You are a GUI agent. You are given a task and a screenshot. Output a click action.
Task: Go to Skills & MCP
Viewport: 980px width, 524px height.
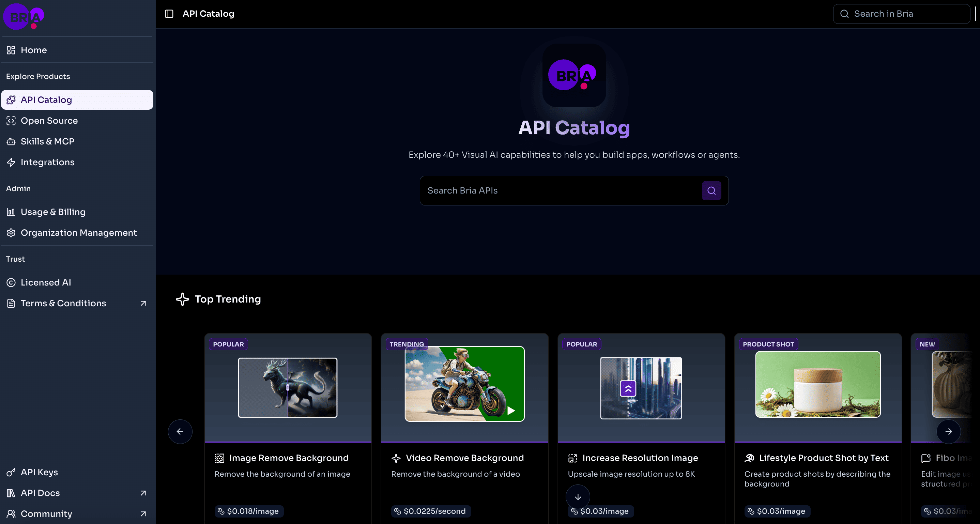[x=77, y=141]
